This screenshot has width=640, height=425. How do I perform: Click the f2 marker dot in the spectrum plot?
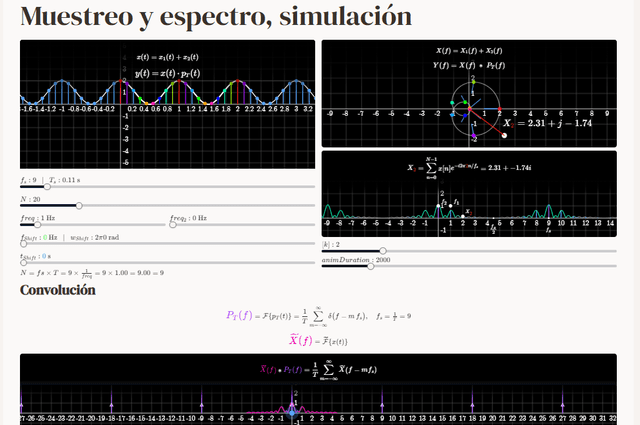tap(438, 206)
